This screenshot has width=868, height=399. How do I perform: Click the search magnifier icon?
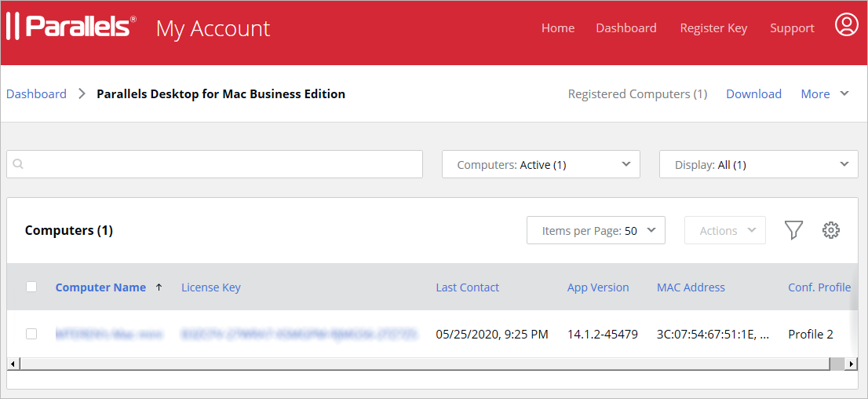coord(18,165)
